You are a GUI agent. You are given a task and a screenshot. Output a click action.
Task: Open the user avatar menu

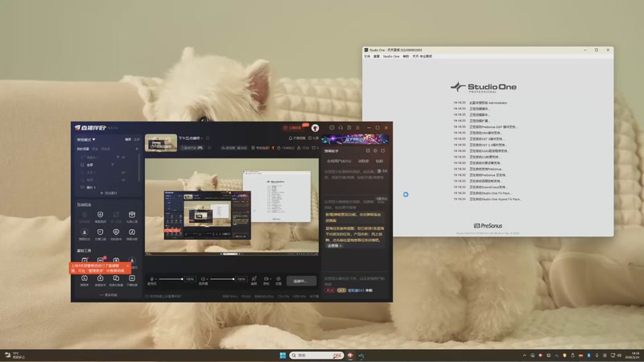(315, 128)
